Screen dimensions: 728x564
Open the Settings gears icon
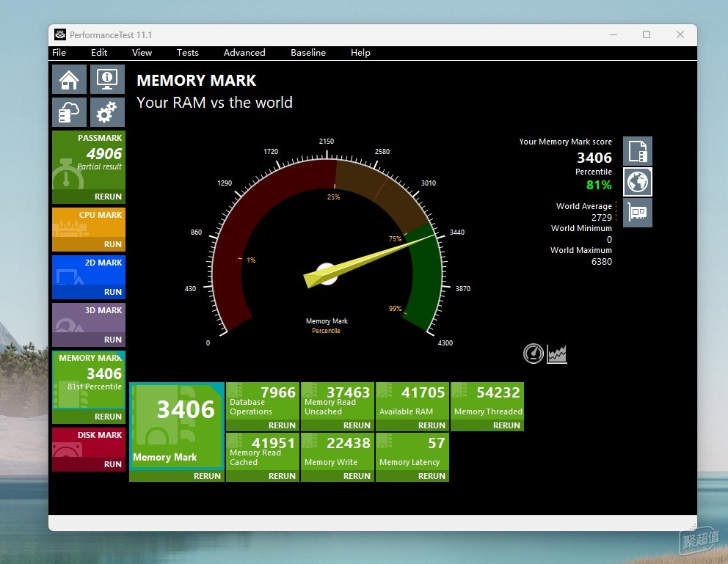107,111
